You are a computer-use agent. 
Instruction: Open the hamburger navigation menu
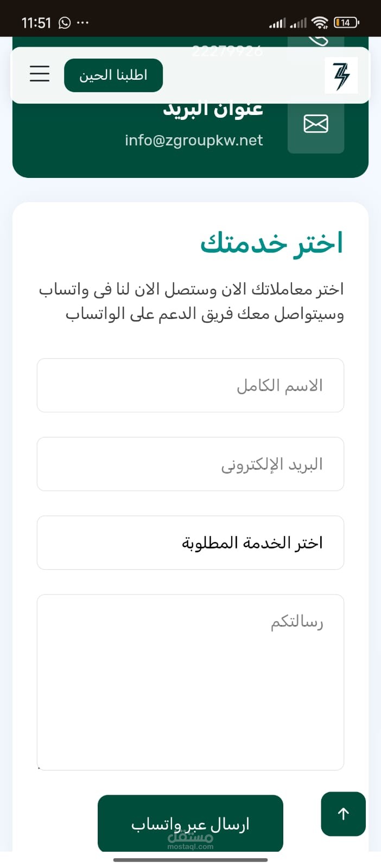click(40, 73)
